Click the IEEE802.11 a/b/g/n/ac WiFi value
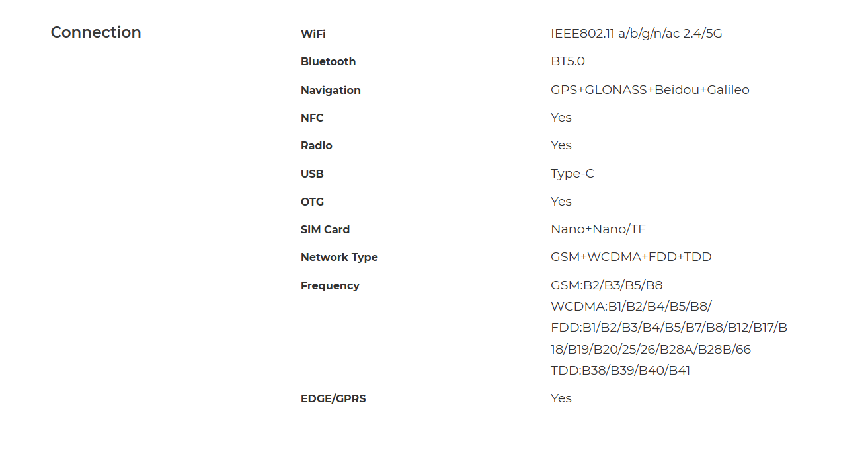This screenshot has height=454, width=868. pos(637,34)
